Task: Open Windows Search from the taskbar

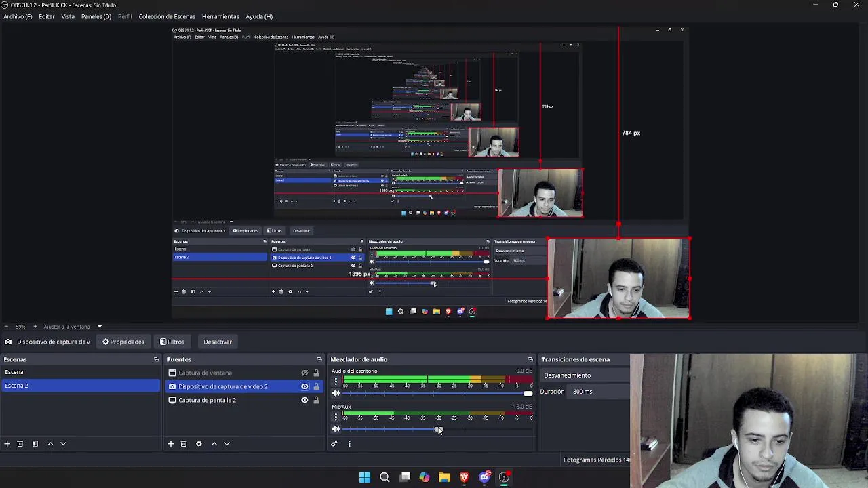Action: tap(384, 477)
